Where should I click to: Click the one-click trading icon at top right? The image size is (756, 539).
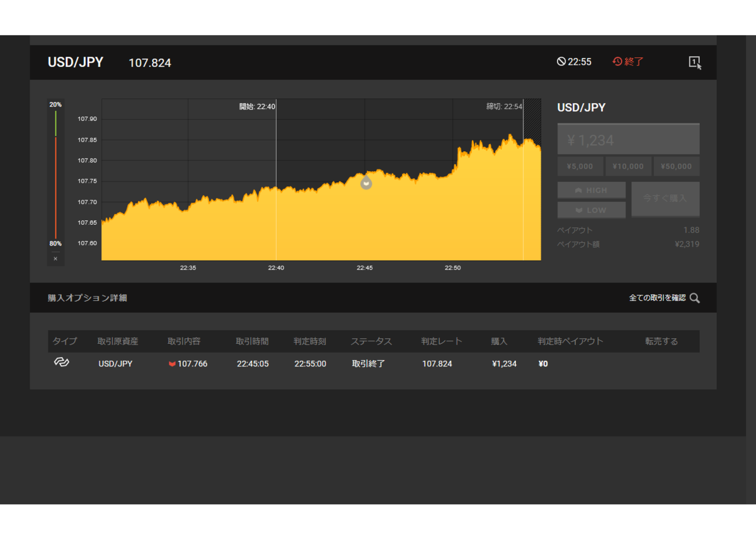point(694,62)
